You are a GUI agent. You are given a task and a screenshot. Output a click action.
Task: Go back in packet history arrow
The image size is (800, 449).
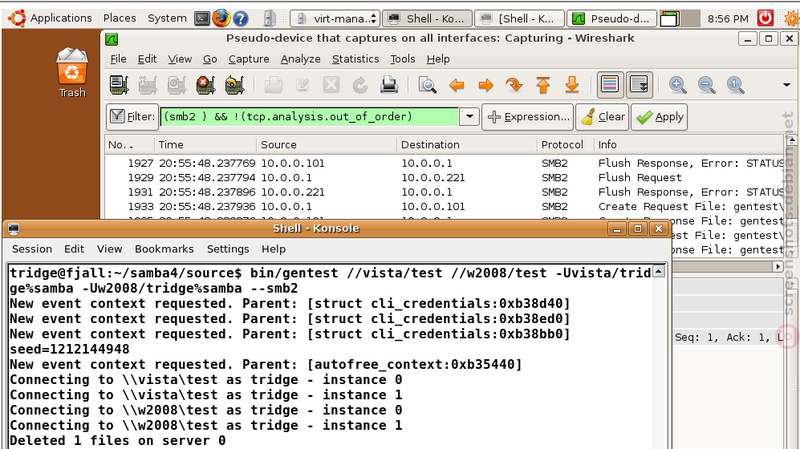click(457, 85)
